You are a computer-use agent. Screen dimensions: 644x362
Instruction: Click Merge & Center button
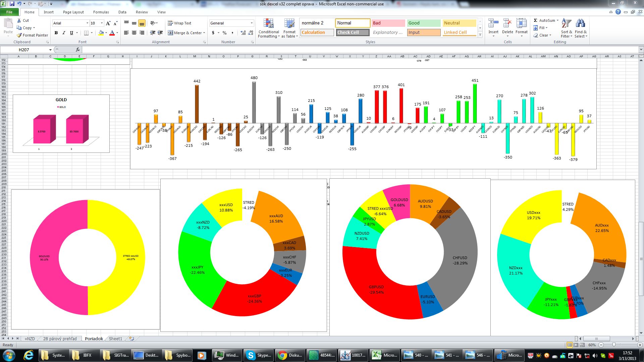[x=186, y=33]
